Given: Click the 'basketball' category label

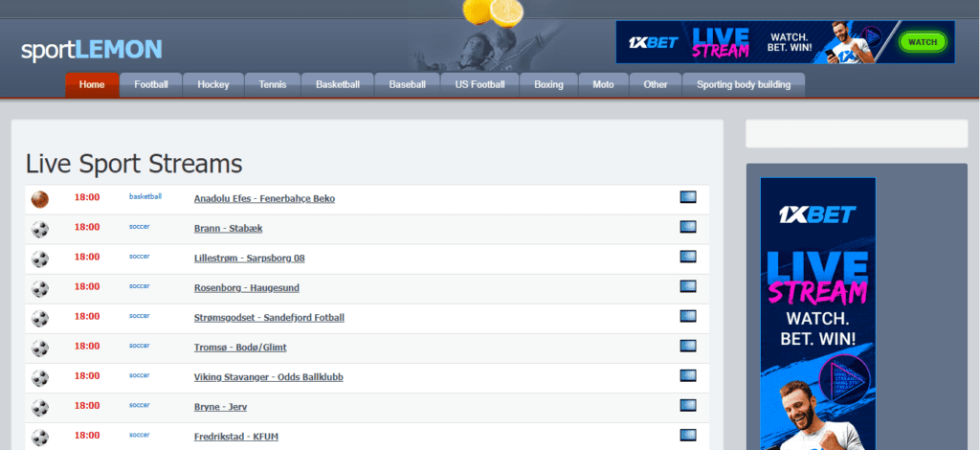Looking at the screenshot, I should (145, 196).
